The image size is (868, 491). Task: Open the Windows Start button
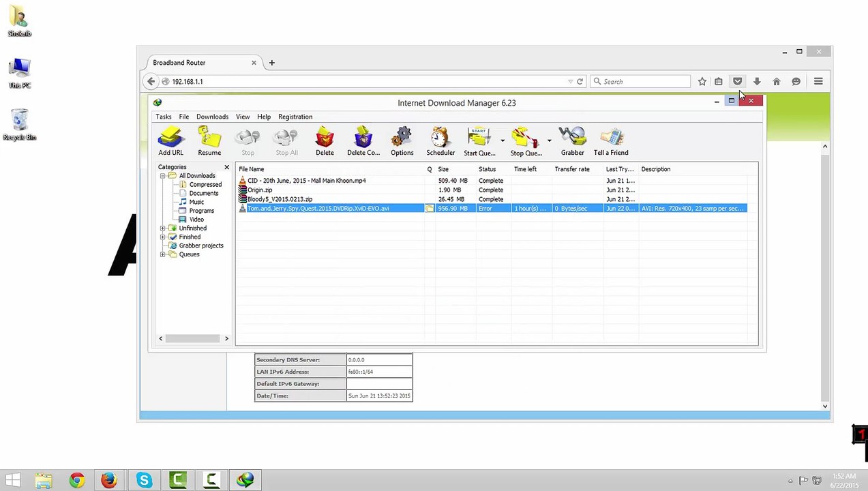(x=12, y=481)
